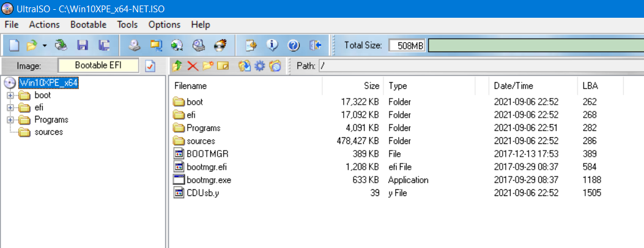This screenshot has height=248, width=644.
Task: Click the Path input field
Action: click(x=481, y=66)
